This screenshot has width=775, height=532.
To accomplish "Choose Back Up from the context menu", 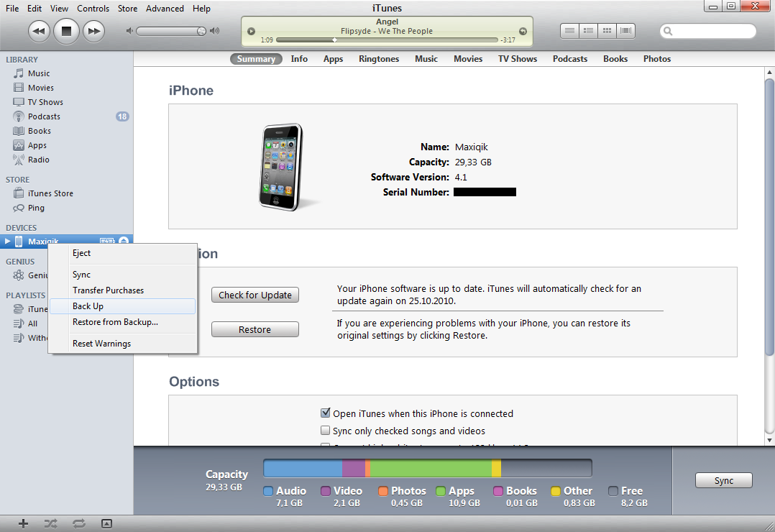I will (122, 306).
